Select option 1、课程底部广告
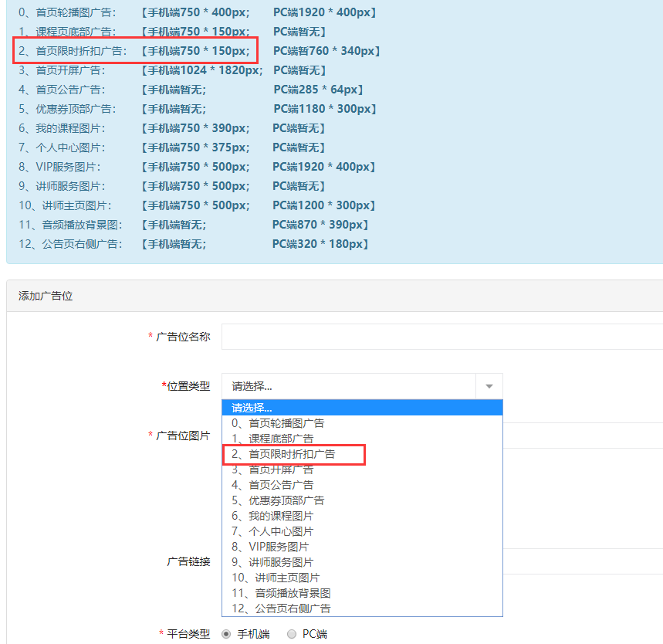The width and height of the screenshot is (663, 644). click(x=362, y=439)
